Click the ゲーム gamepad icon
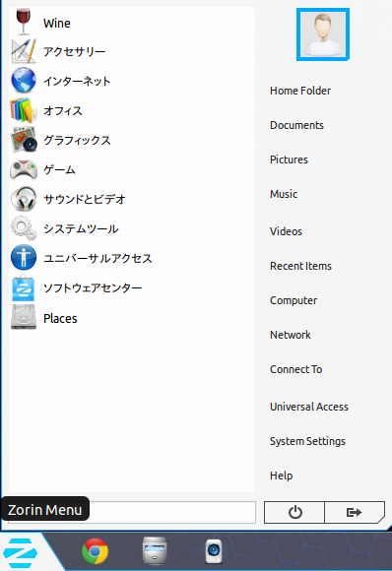The width and height of the screenshot is (392, 571). click(24, 169)
